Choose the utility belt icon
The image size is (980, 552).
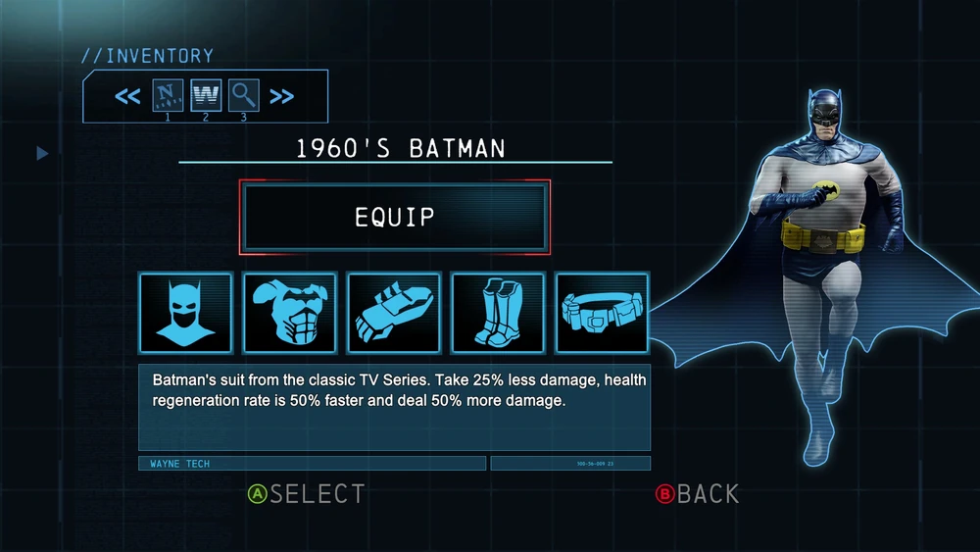point(602,313)
